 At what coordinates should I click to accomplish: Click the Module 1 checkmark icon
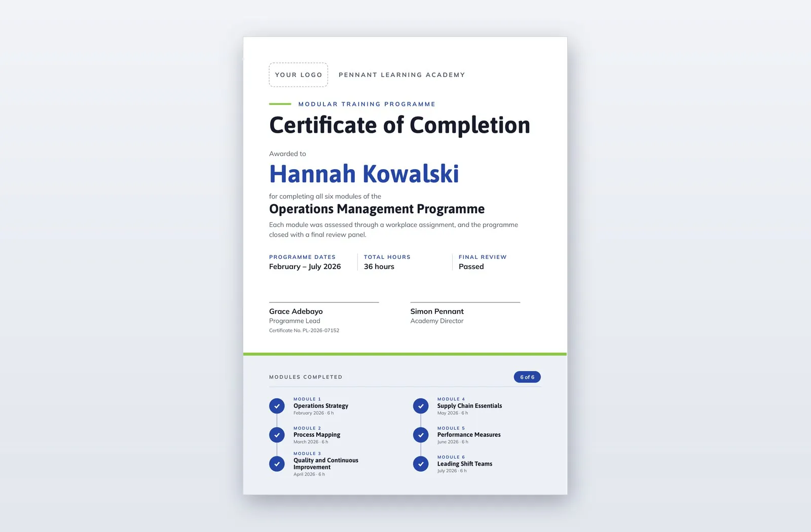tap(277, 406)
